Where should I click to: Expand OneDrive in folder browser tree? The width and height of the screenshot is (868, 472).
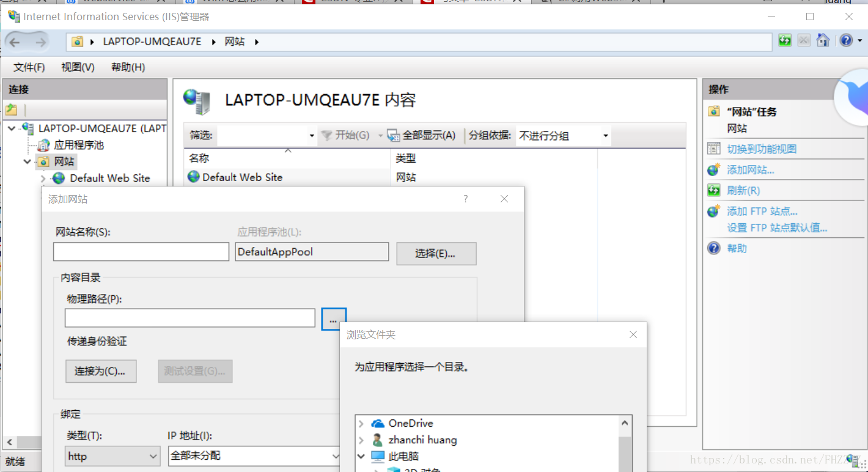tap(361, 424)
